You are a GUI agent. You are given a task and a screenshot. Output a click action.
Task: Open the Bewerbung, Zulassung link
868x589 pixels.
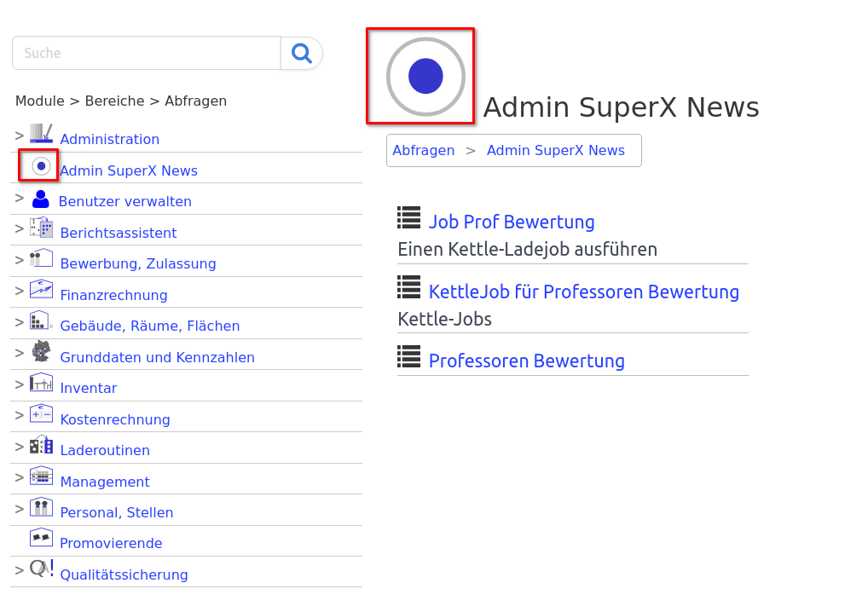click(138, 264)
